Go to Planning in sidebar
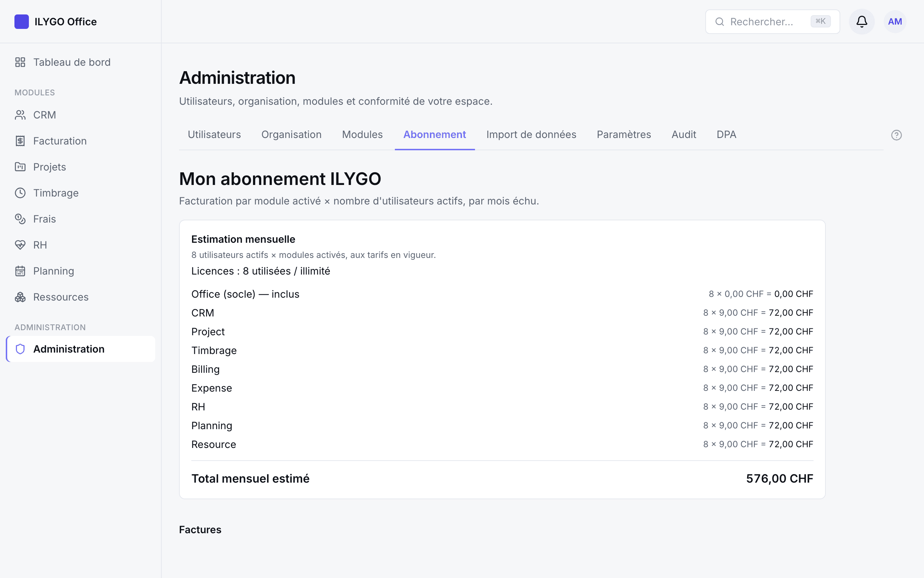Image resolution: width=924 pixels, height=578 pixels. [x=80, y=271]
